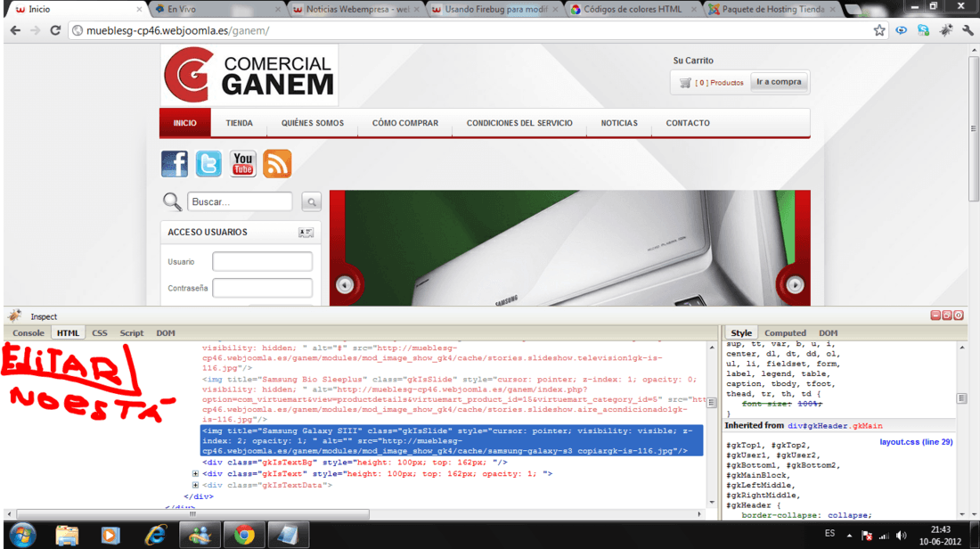The width and height of the screenshot is (980, 549).
Task: Click the Contraseña input field
Action: pos(263,288)
